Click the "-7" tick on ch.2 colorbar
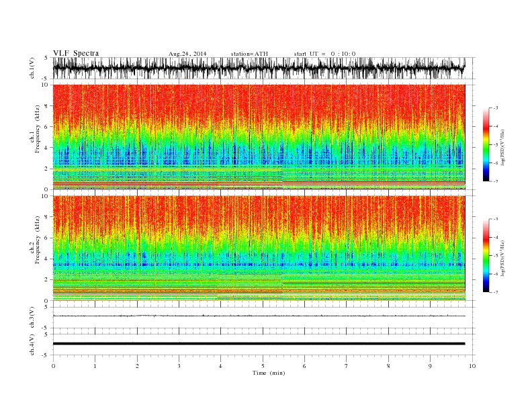532x411 pixels. pos(496,292)
